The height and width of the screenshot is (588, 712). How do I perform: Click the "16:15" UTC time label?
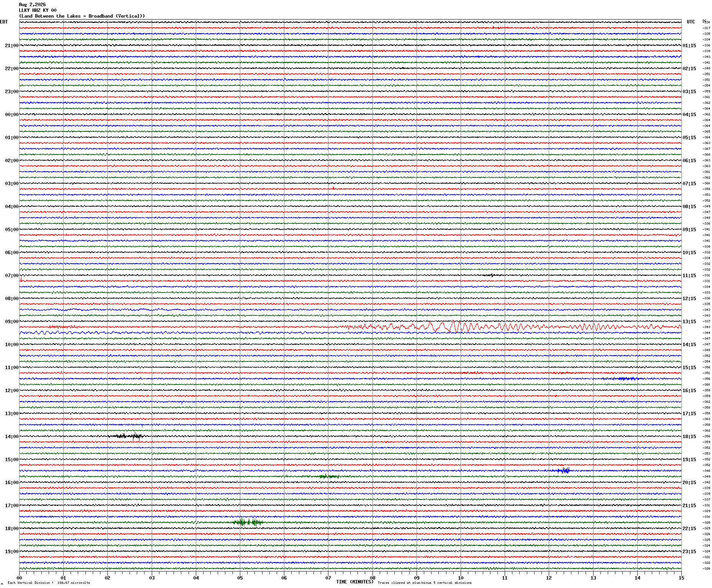689,391
